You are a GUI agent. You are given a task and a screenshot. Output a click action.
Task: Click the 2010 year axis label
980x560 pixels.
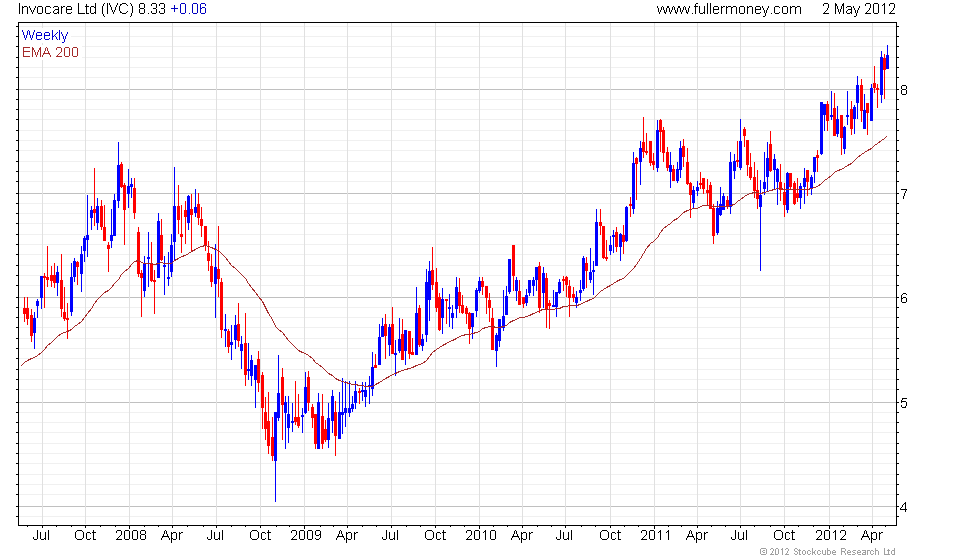pyautogui.click(x=481, y=536)
